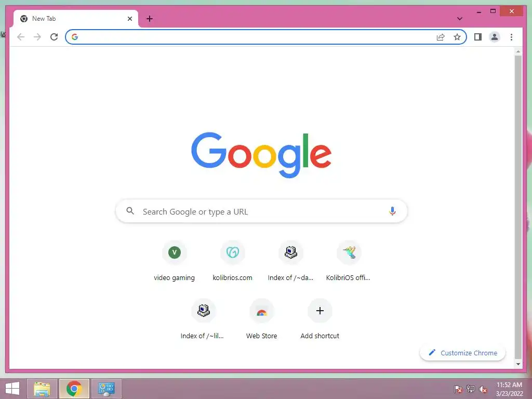Open Chrome's three-dot menu
The height and width of the screenshot is (399, 532).
click(x=511, y=37)
